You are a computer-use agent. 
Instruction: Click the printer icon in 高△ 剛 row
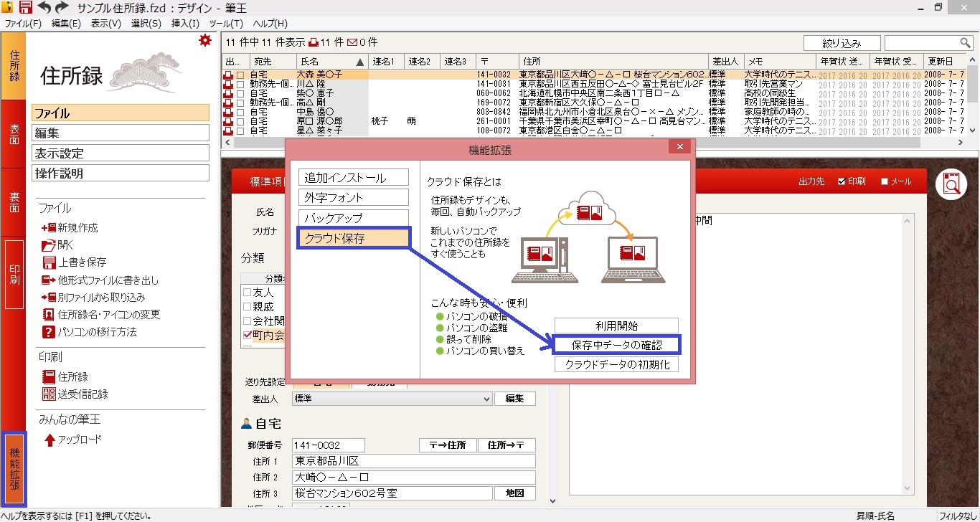coord(228,103)
